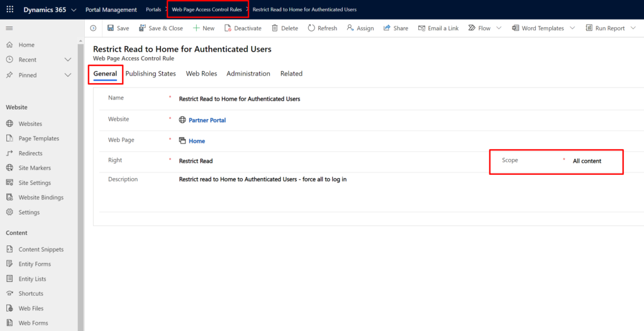Open Redirects icon in sidebar
644x331 pixels.
[x=10, y=154]
